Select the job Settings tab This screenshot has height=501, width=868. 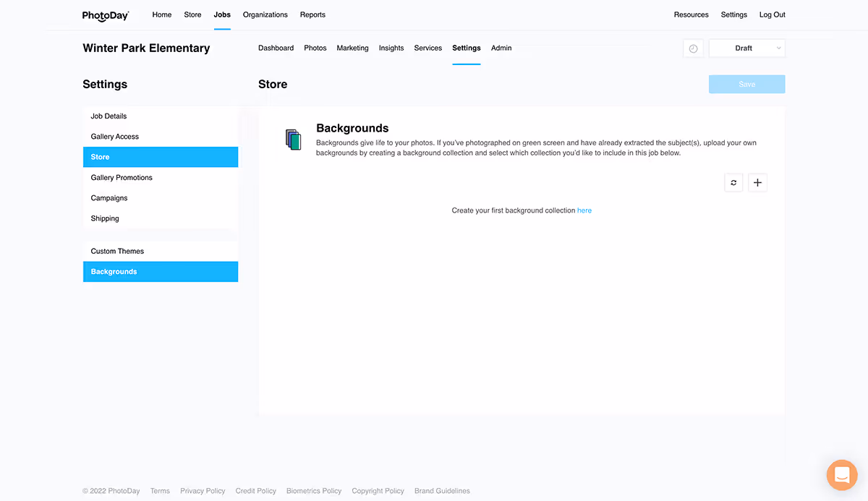point(467,48)
